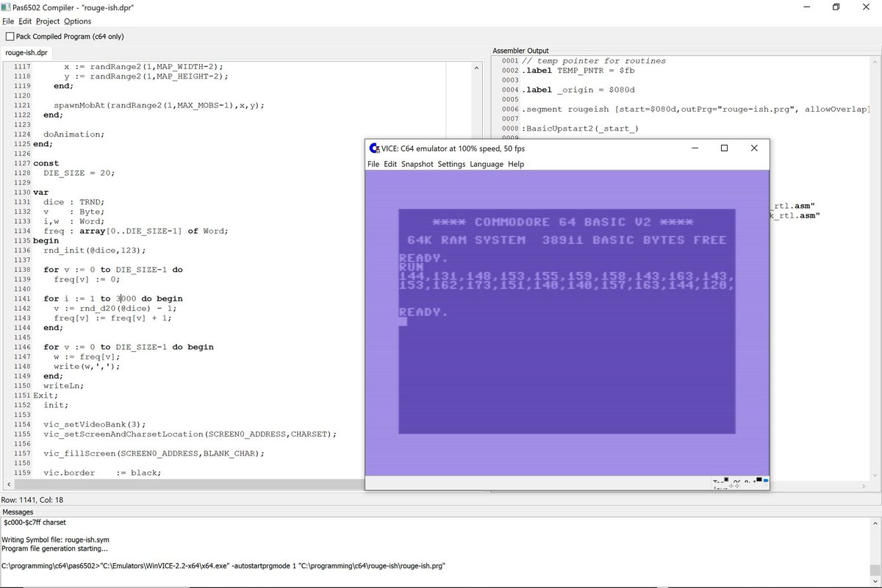882x588 pixels.
Task: Open VICE's Help menu
Action: 516,164
